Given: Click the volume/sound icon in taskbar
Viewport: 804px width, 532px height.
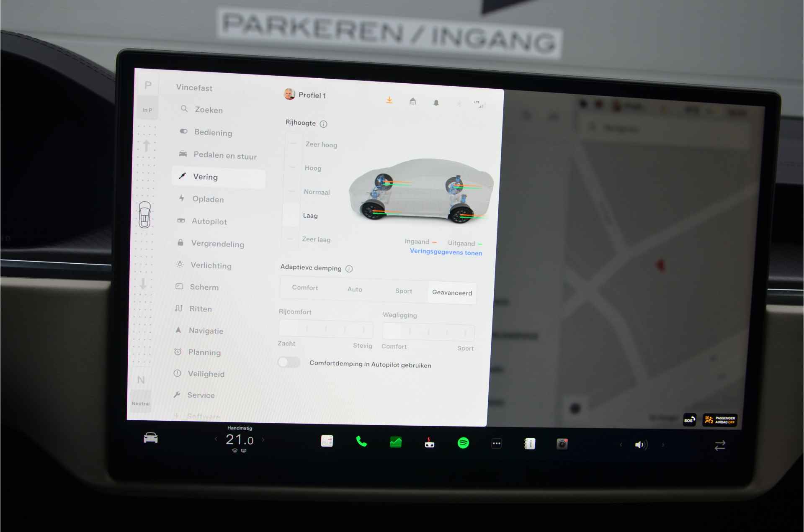Looking at the screenshot, I should (x=641, y=444).
